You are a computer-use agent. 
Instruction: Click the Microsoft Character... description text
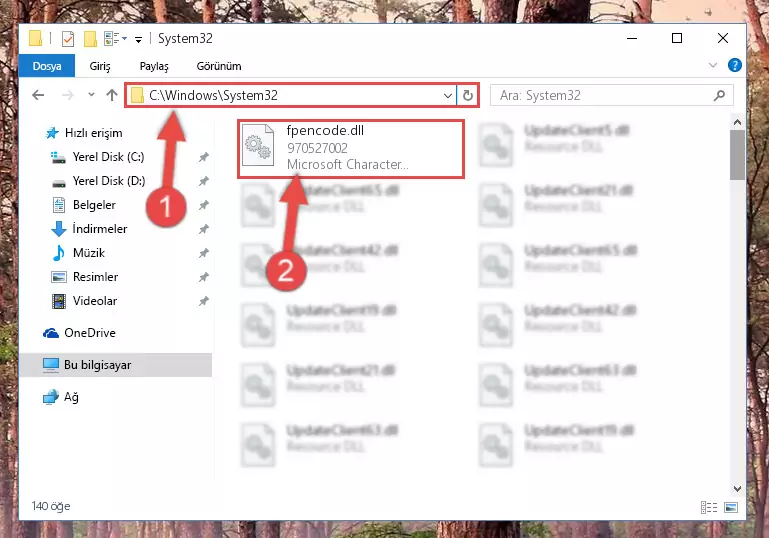pos(348,164)
